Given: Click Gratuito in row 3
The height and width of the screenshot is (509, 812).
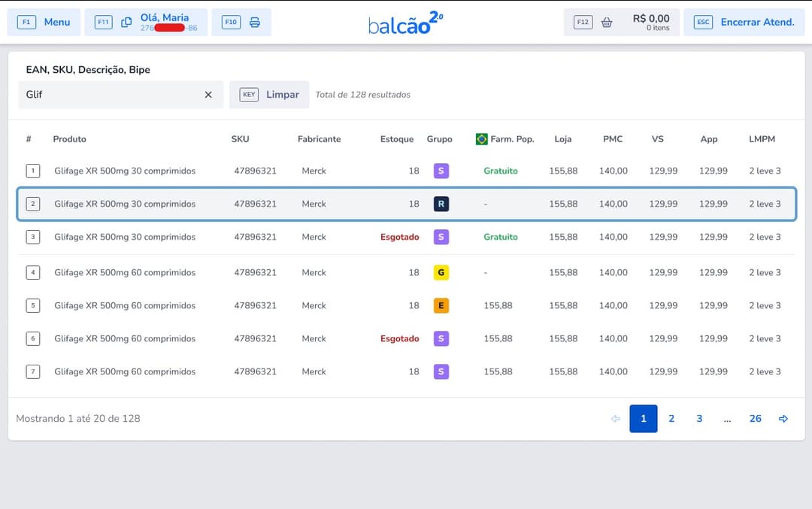Looking at the screenshot, I should coord(501,237).
